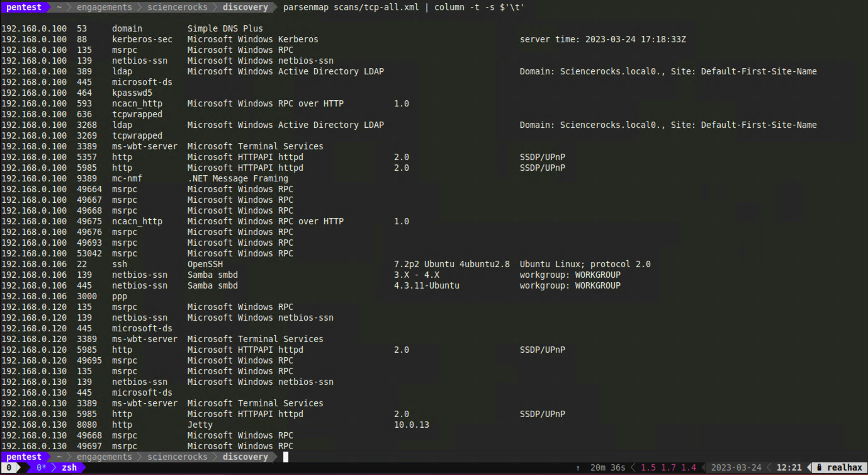Image resolution: width=868 pixels, height=475 pixels.
Task: Click the 2023-03-24 date in status bar
Action: click(x=736, y=467)
